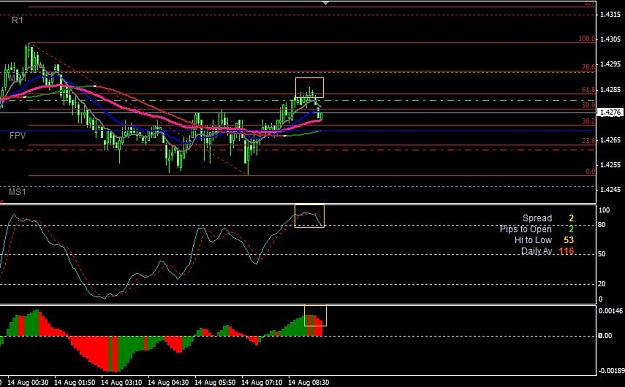625x387 pixels.
Task: Click the histogram scale value -0.00189
Action: (x=611, y=371)
